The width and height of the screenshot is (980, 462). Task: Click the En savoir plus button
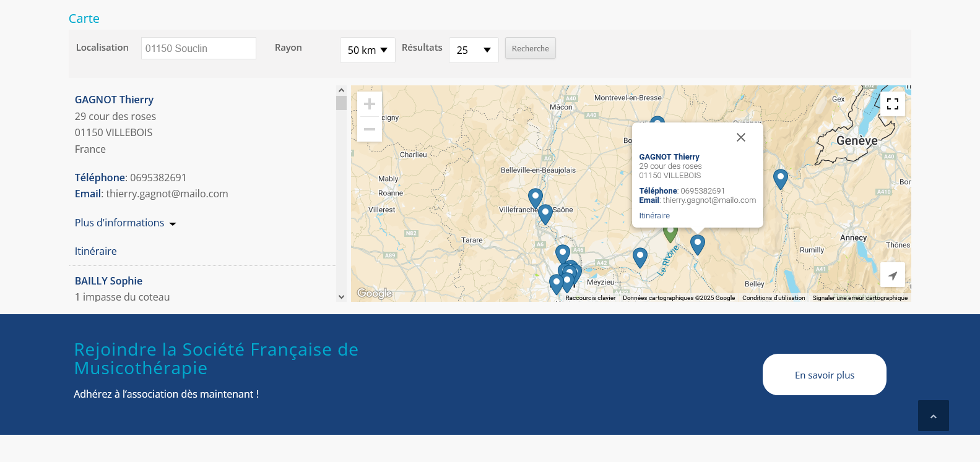click(825, 375)
